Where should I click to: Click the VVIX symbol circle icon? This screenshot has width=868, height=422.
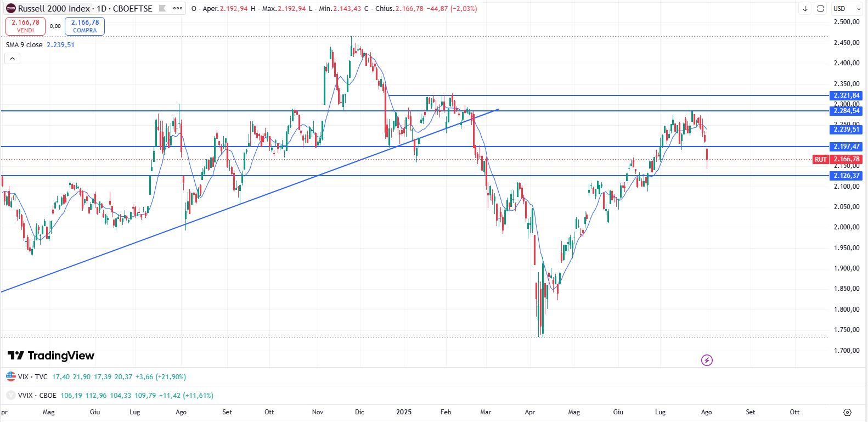point(11,395)
